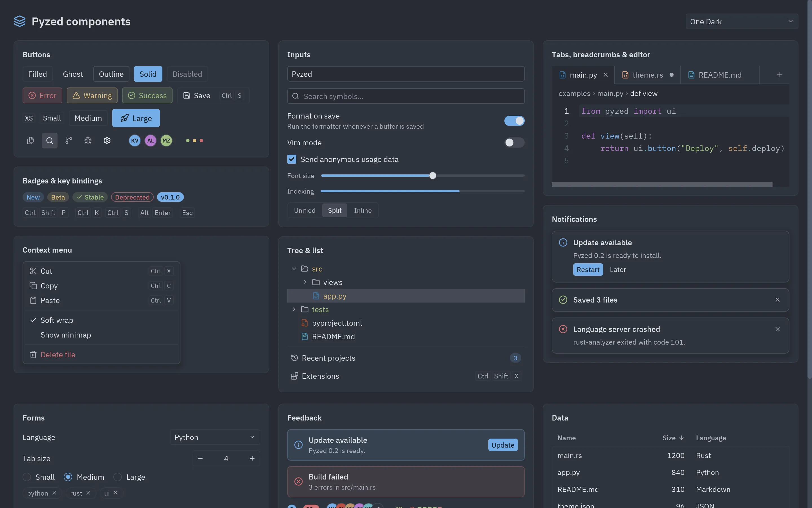Remove the ui tag chip
Screen dimensions: 812x508
pyautogui.click(x=115, y=492)
